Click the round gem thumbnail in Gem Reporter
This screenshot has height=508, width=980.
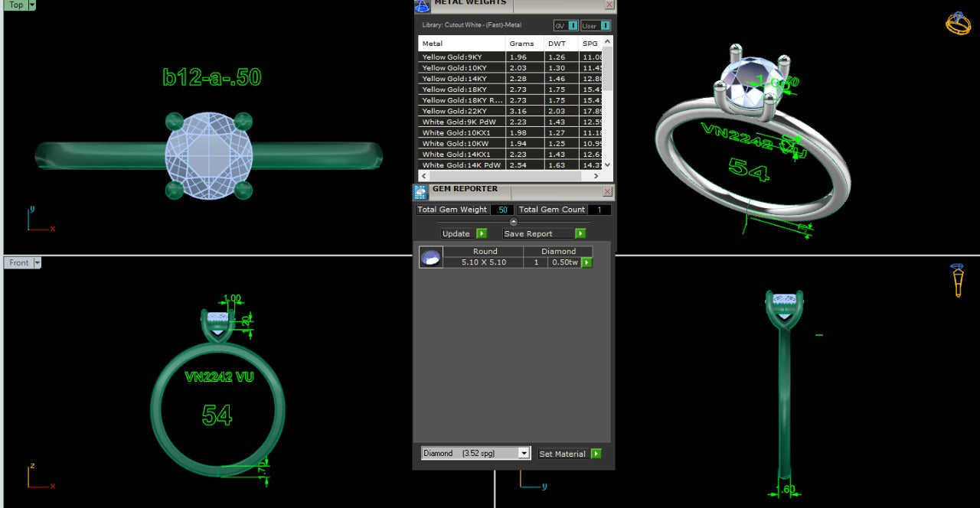click(x=431, y=257)
